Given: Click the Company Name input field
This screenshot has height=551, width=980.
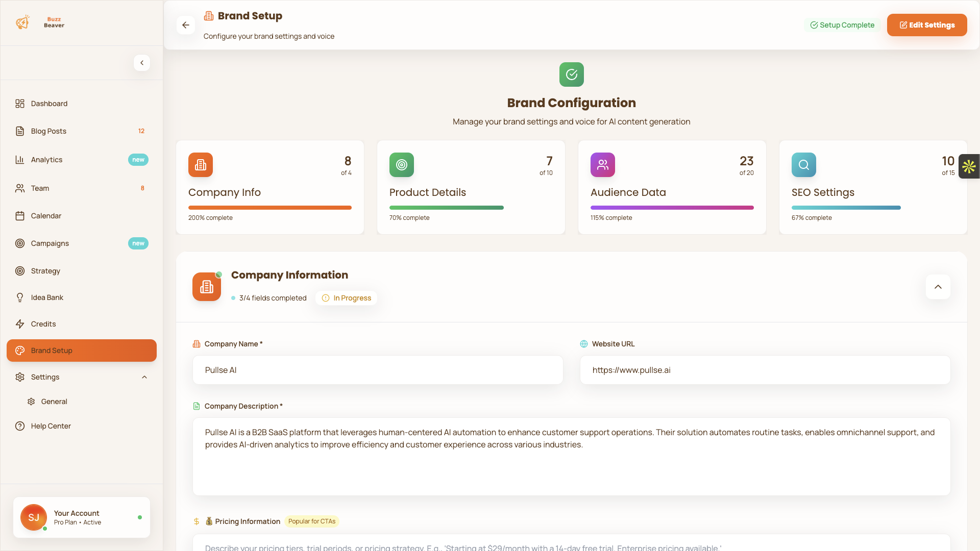Looking at the screenshot, I should (377, 370).
